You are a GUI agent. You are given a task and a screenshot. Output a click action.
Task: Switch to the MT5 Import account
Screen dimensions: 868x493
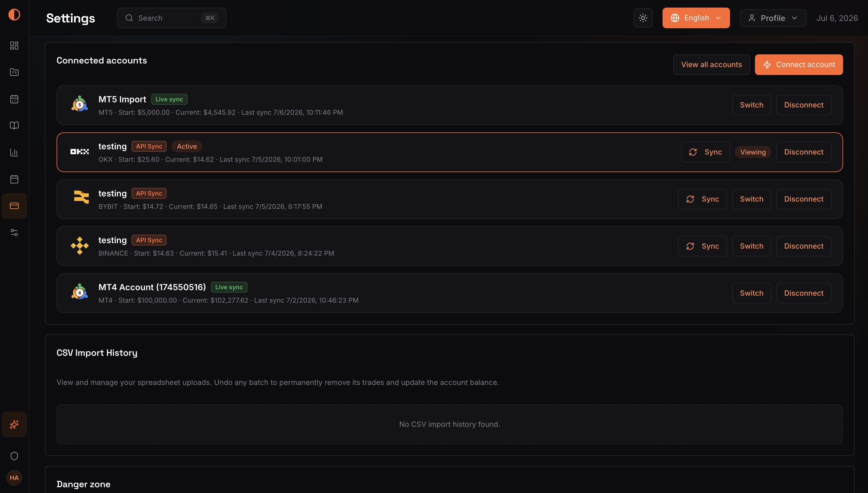pos(751,105)
